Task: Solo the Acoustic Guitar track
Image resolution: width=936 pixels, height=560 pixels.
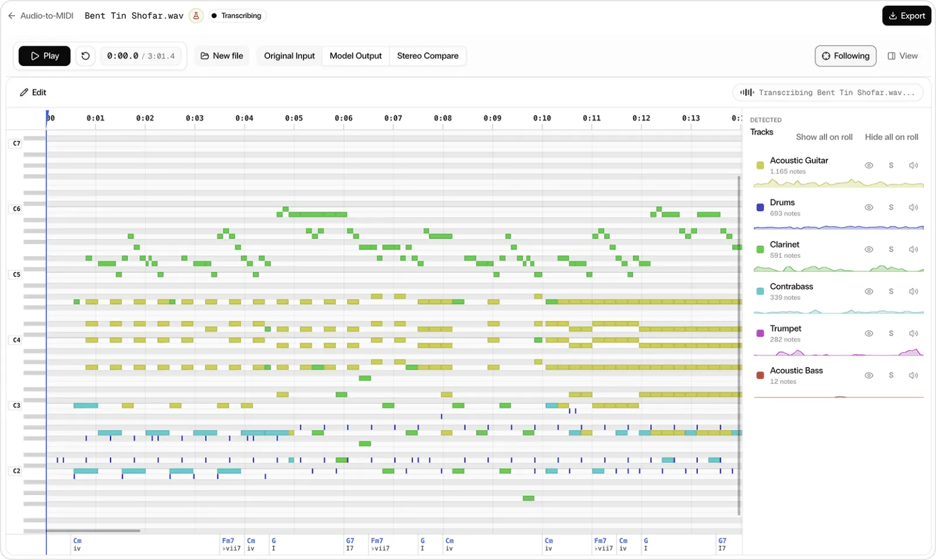Action: pos(891,165)
